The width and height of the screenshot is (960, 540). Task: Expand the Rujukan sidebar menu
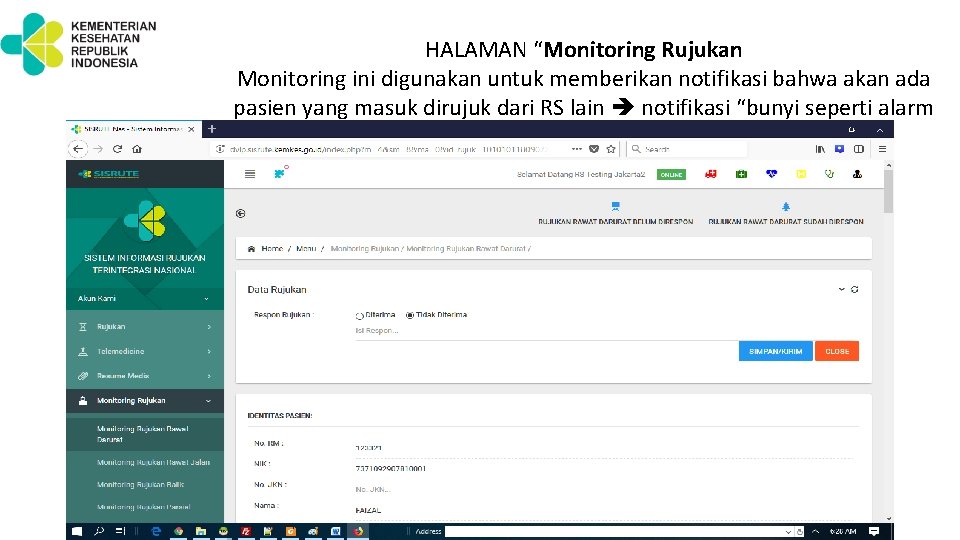(x=144, y=327)
